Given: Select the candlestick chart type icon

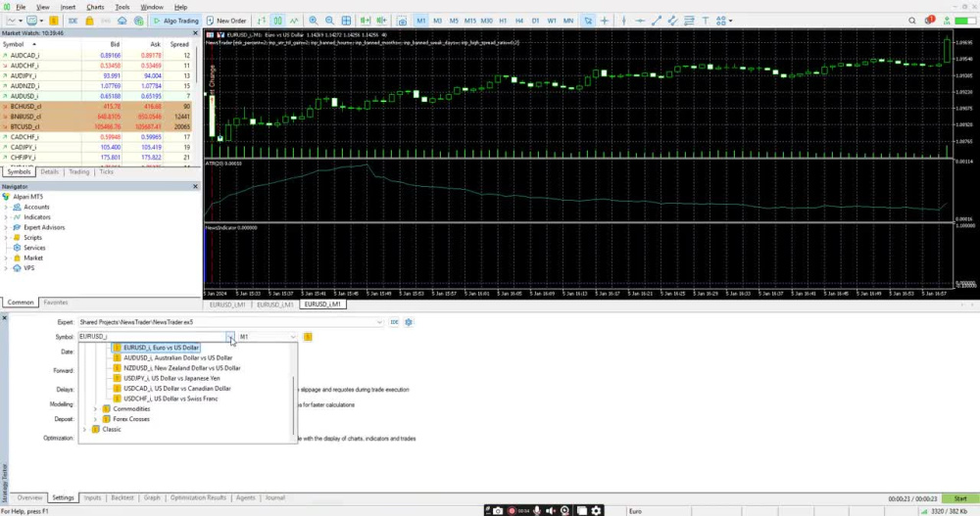Looking at the screenshot, I should coord(277,21).
